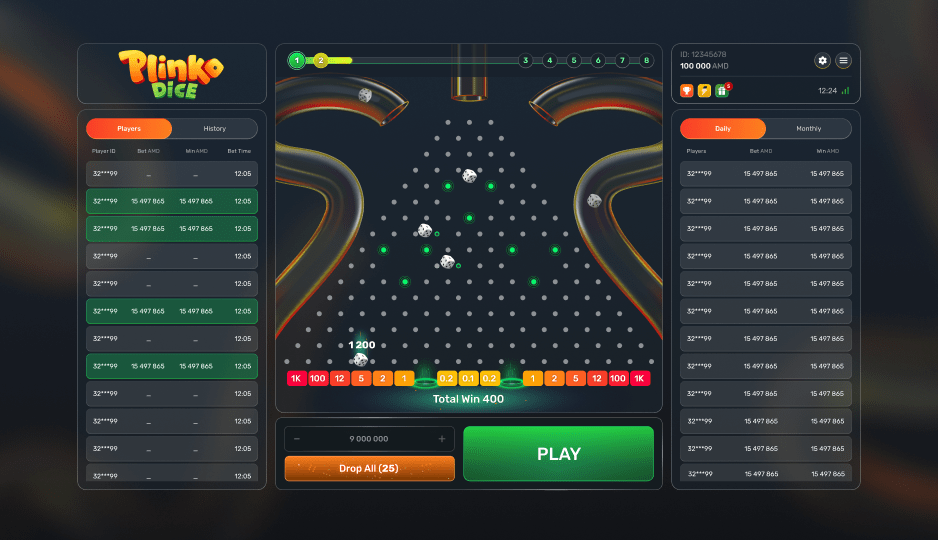Click the orange trophy icon
Image resolution: width=938 pixels, height=540 pixels.
tap(687, 90)
